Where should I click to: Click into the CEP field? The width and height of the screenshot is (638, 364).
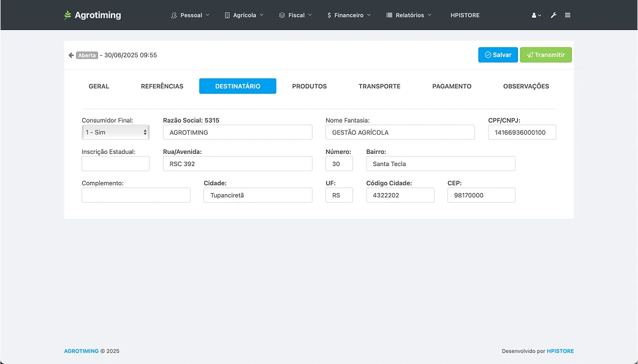(481, 195)
